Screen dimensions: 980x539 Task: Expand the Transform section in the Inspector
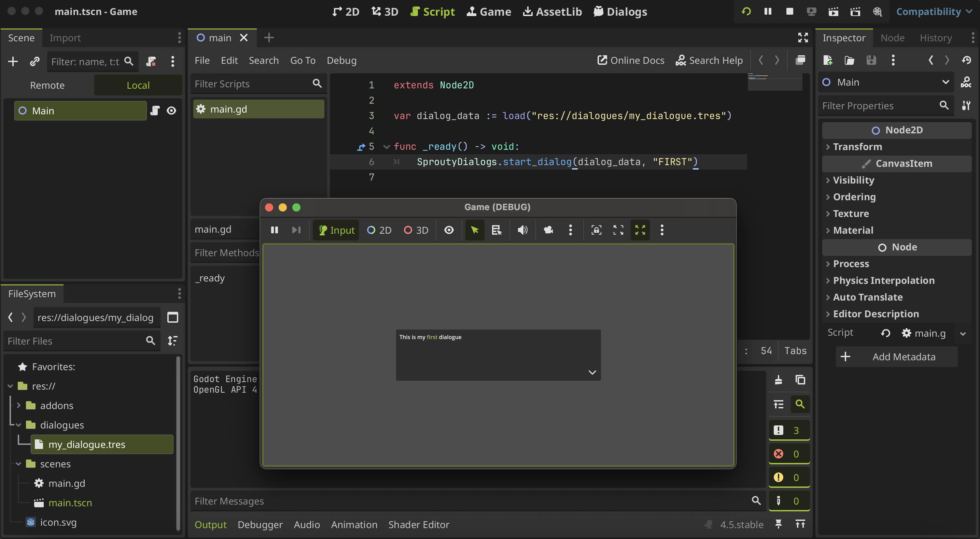[857, 147]
